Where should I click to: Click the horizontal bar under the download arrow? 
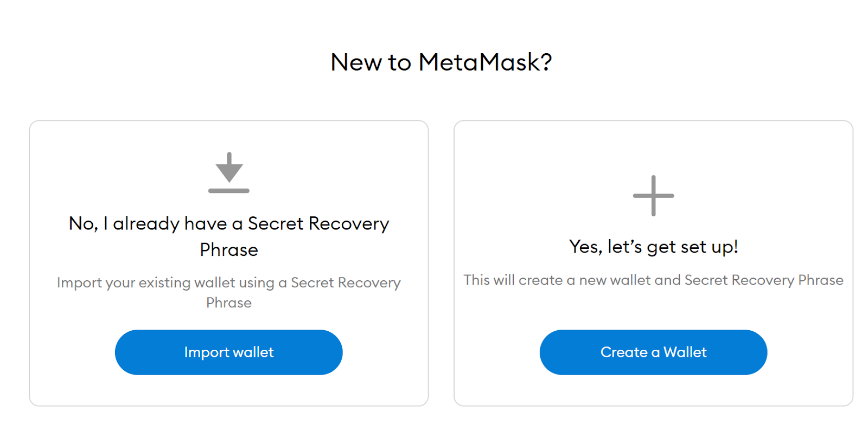(x=229, y=191)
